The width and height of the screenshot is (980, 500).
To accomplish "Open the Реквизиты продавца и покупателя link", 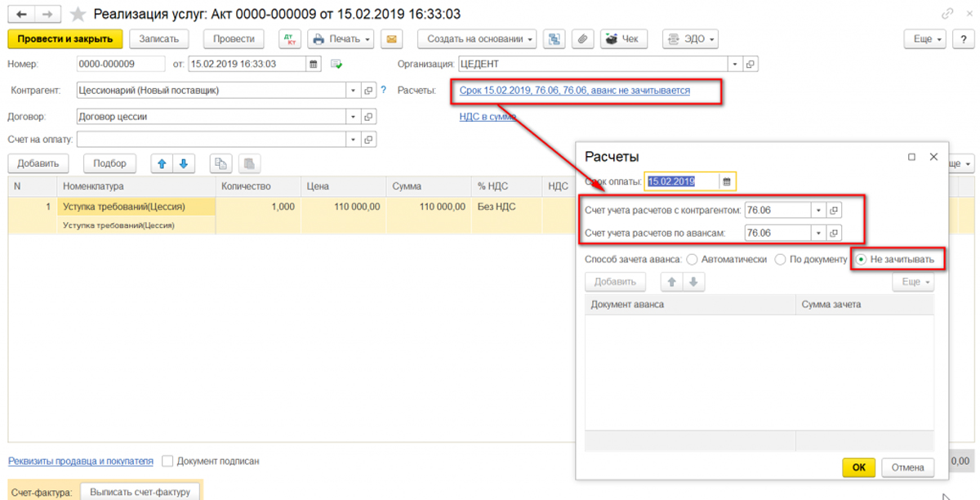I will (x=81, y=461).
